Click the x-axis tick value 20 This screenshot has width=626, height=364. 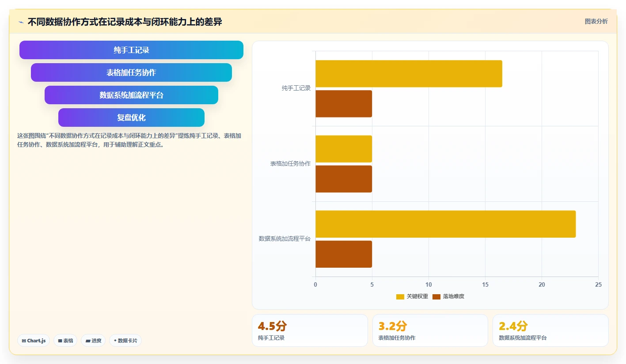(x=542, y=285)
